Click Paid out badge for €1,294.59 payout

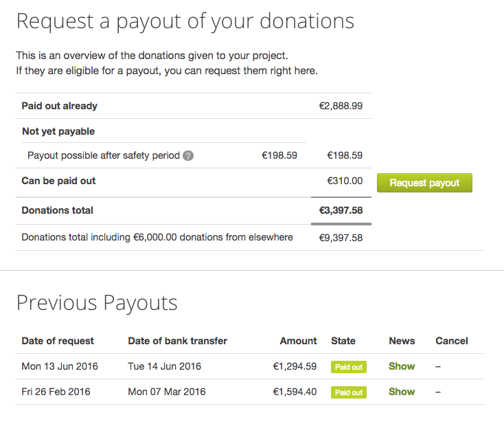click(349, 367)
